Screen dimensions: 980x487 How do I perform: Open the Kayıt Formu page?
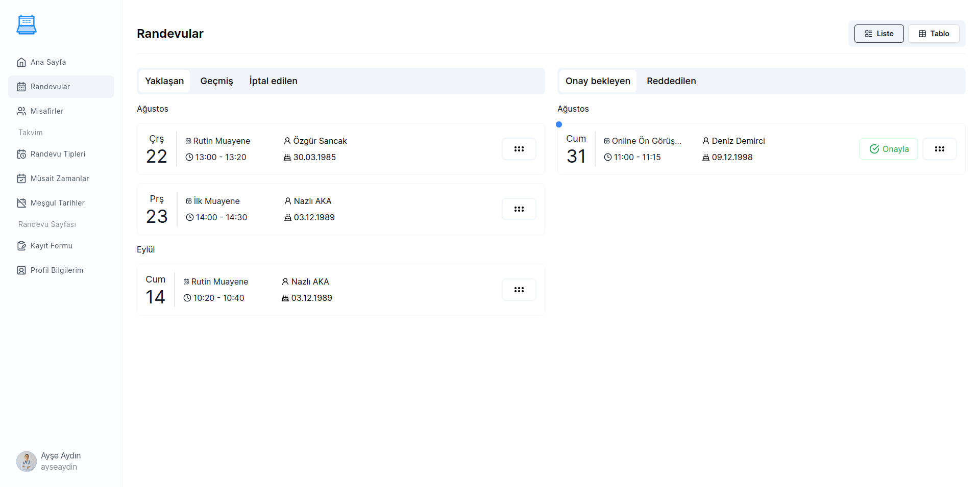coord(51,246)
